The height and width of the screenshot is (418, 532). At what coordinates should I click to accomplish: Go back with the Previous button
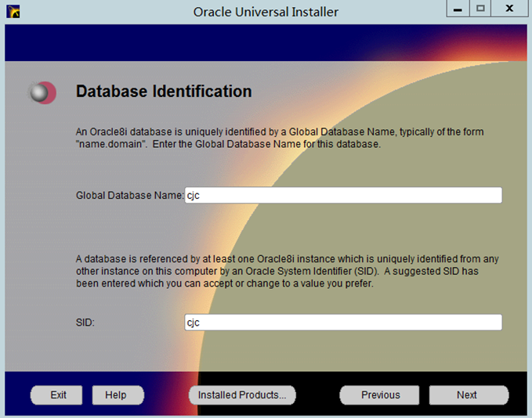click(380, 395)
